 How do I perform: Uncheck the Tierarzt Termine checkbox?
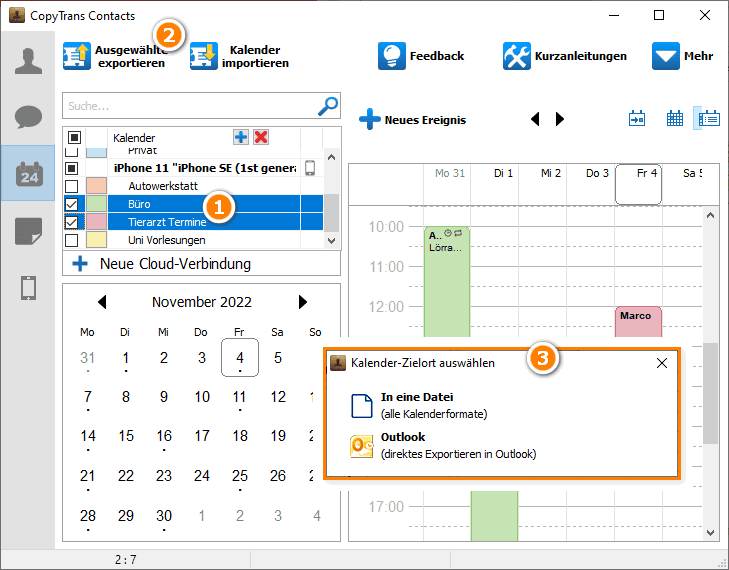pos(72,222)
